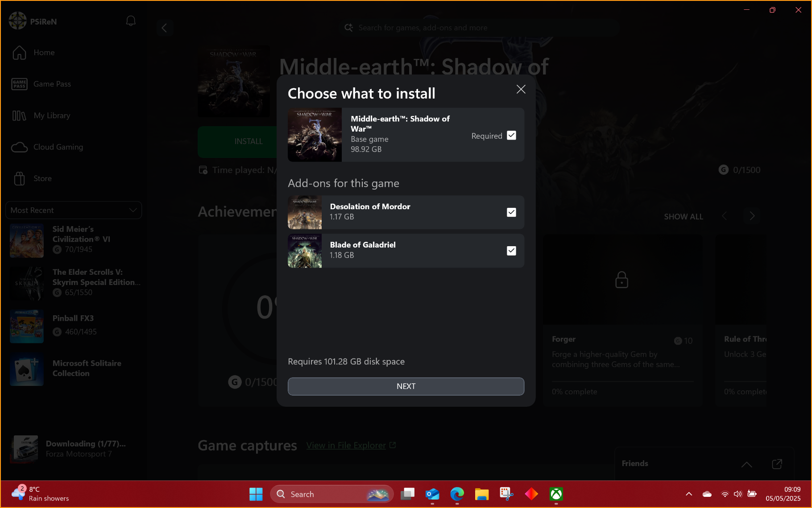Open View in File Explorer link

(351, 445)
